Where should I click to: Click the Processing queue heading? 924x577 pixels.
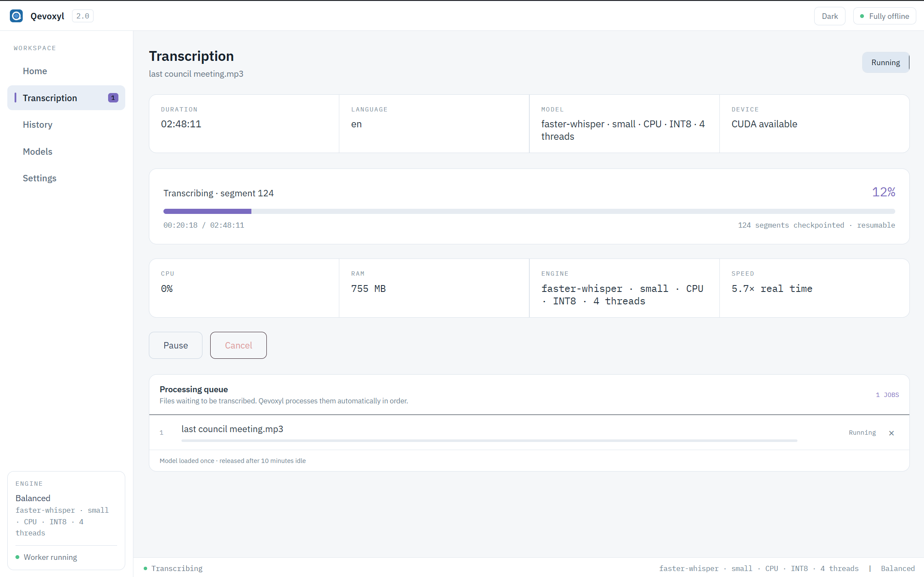coord(194,389)
